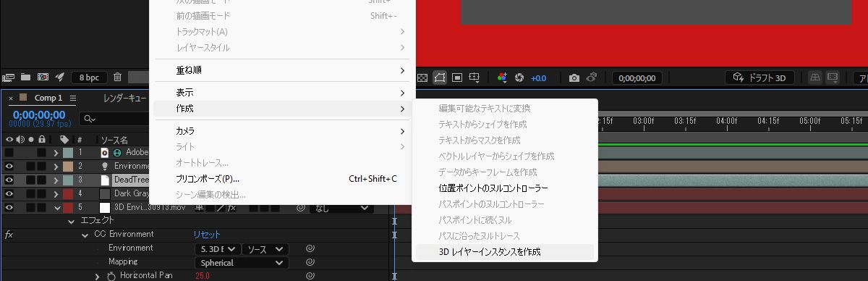The width and height of the screenshot is (868, 281).
Task: Switch to the レンダーキュー tab
Action: [125, 98]
